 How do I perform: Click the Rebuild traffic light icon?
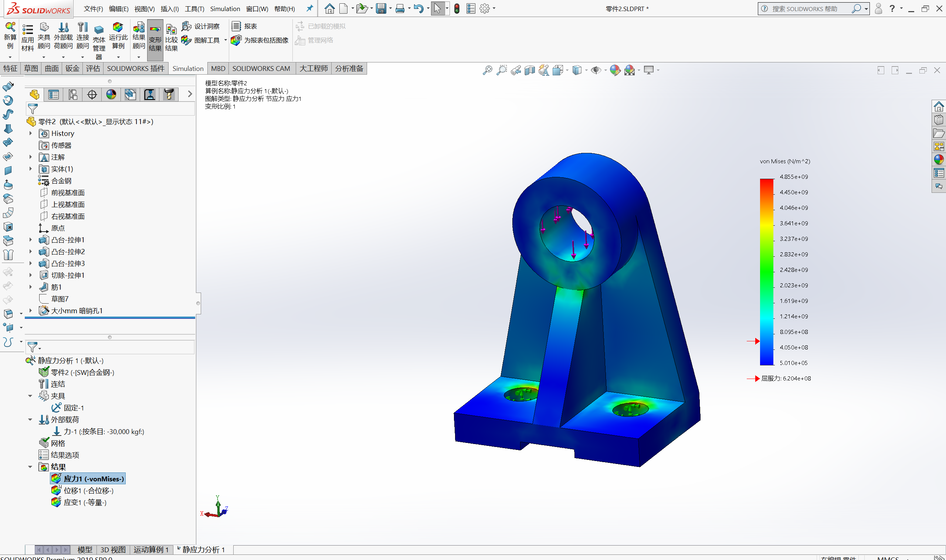457,8
